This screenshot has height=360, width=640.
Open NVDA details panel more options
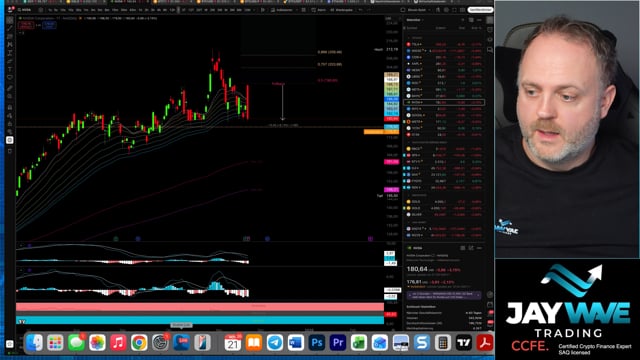point(479,248)
